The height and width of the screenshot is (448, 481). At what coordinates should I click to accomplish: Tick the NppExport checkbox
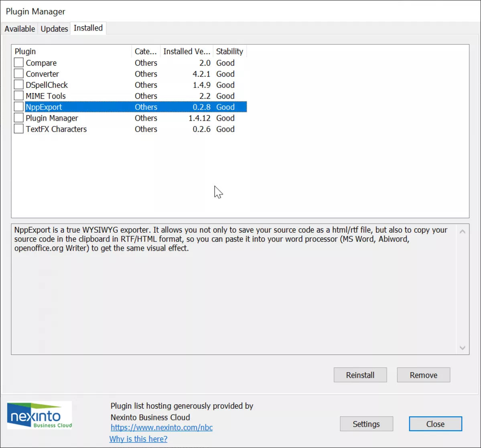(19, 107)
